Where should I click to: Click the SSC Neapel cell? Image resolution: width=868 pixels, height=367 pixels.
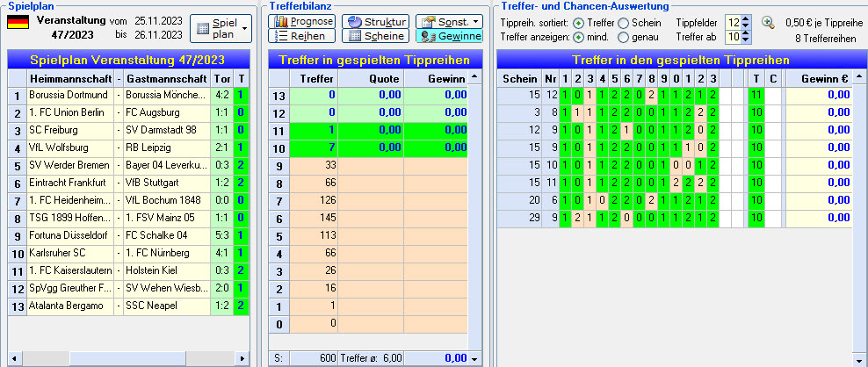point(167,306)
